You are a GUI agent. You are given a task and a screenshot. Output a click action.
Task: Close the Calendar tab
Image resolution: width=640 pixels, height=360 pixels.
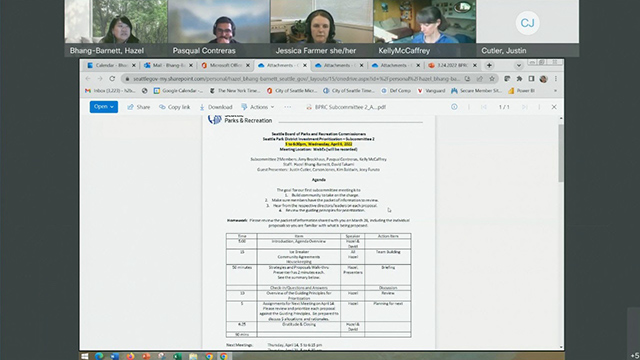(x=133, y=65)
